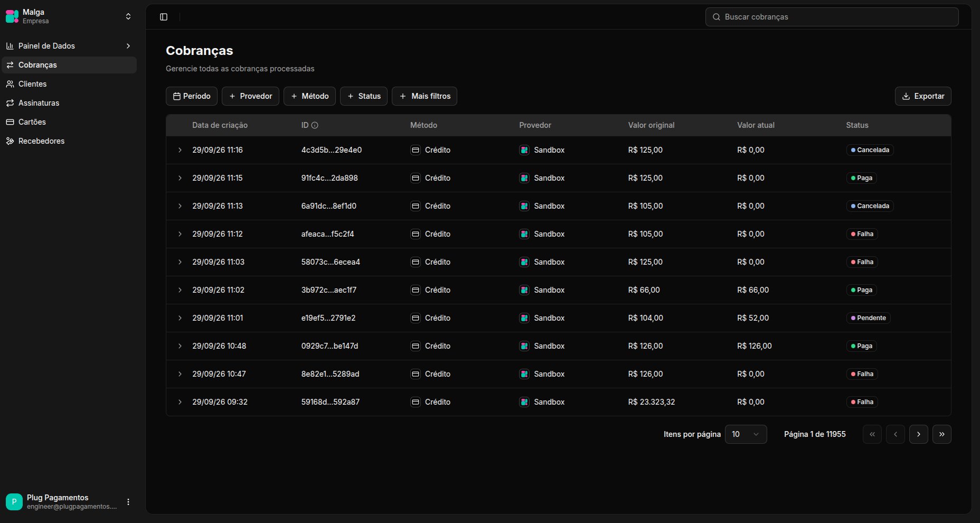Click the Cancelada badge in 11:13 row
Image resolution: width=980 pixels, height=523 pixels.
(x=870, y=206)
